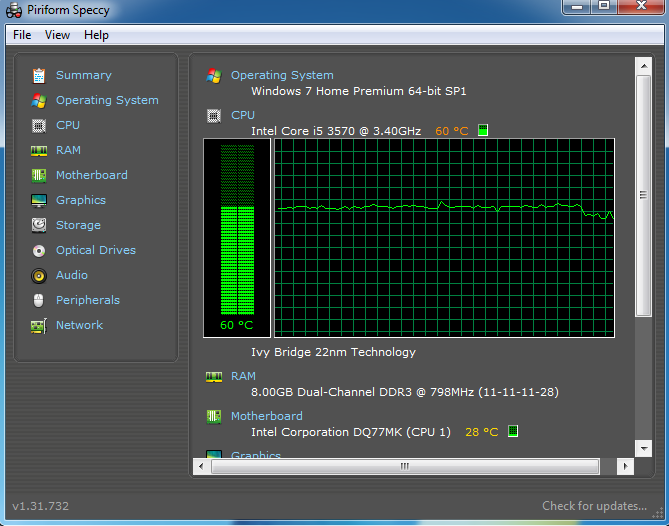669x526 pixels.
Task: Open the Storage section
Action: tap(78, 225)
